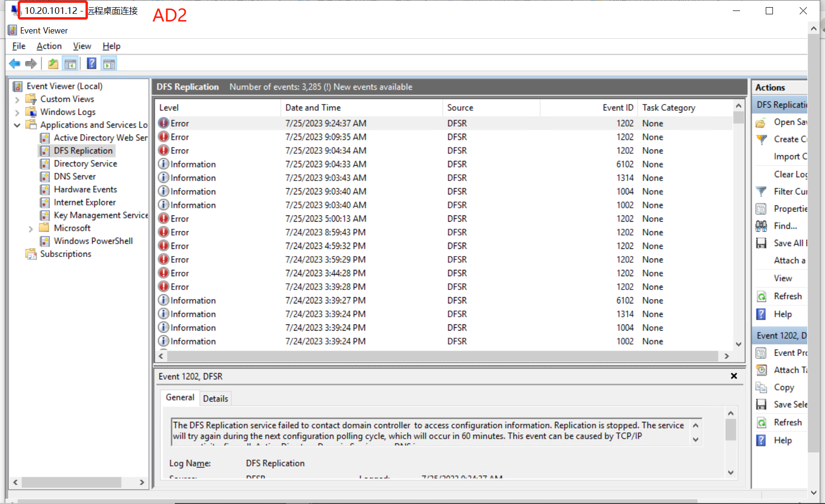Click the Create Custom View funnel icon
Image resolution: width=825 pixels, height=504 pixels.
click(761, 139)
